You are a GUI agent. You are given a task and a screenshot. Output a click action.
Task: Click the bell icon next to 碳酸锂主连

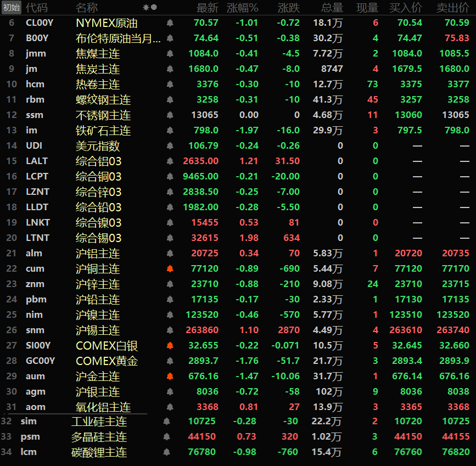click(x=166, y=452)
